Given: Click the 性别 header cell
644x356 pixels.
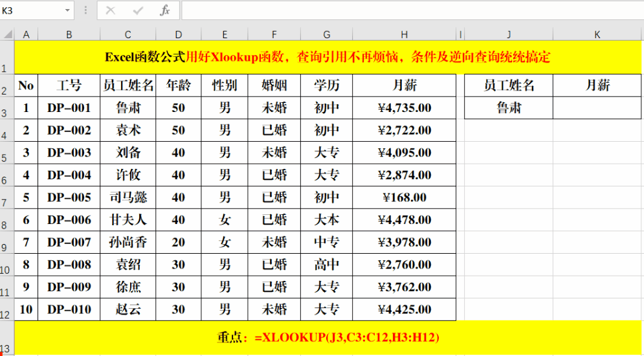Looking at the screenshot, I should (x=225, y=85).
